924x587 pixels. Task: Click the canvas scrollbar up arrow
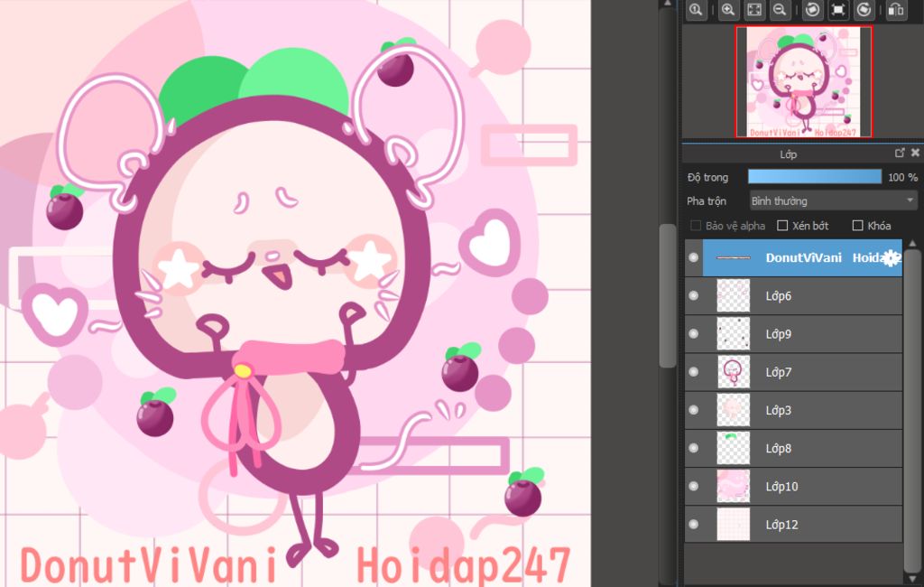coord(667,4)
